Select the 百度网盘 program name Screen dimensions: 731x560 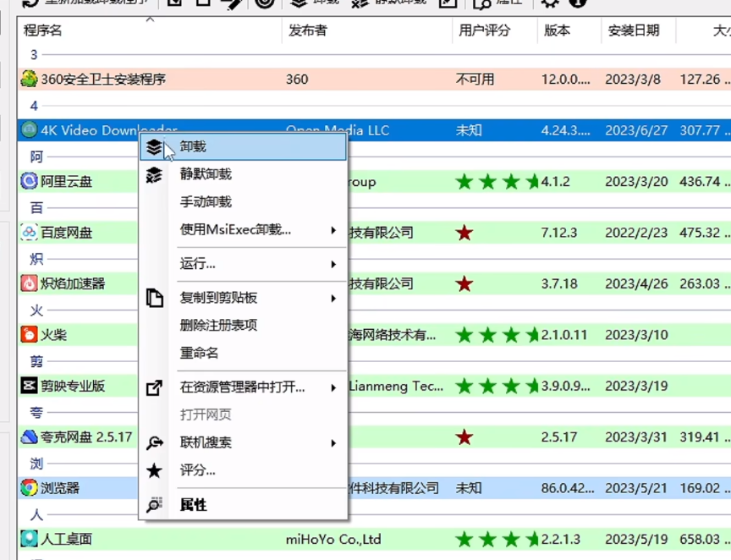pyautogui.click(x=66, y=233)
